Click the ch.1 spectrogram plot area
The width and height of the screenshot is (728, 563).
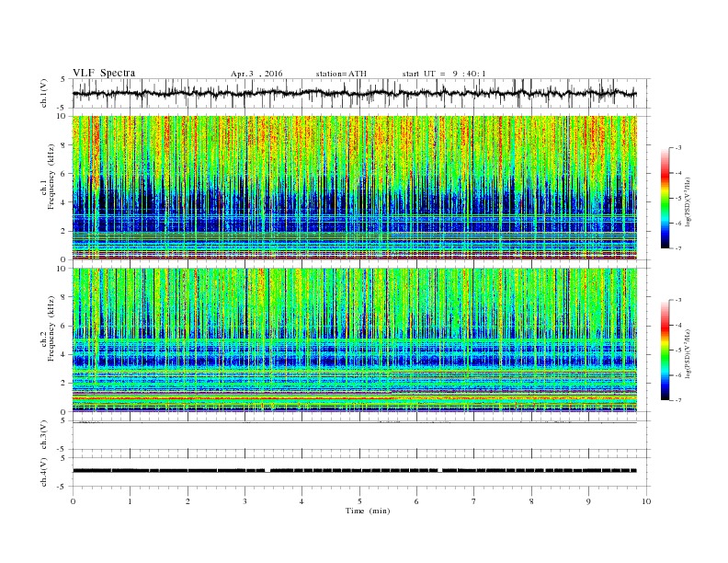click(355, 188)
